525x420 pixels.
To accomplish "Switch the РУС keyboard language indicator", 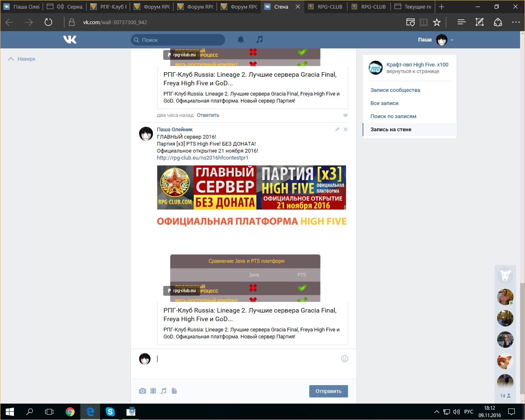I will click(468, 412).
